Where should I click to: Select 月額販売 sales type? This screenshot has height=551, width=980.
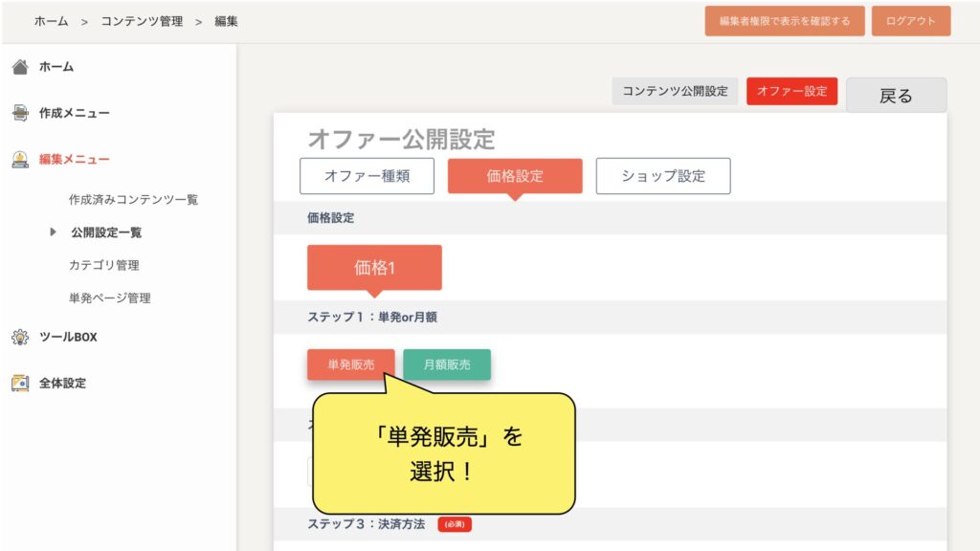coord(447,364)
